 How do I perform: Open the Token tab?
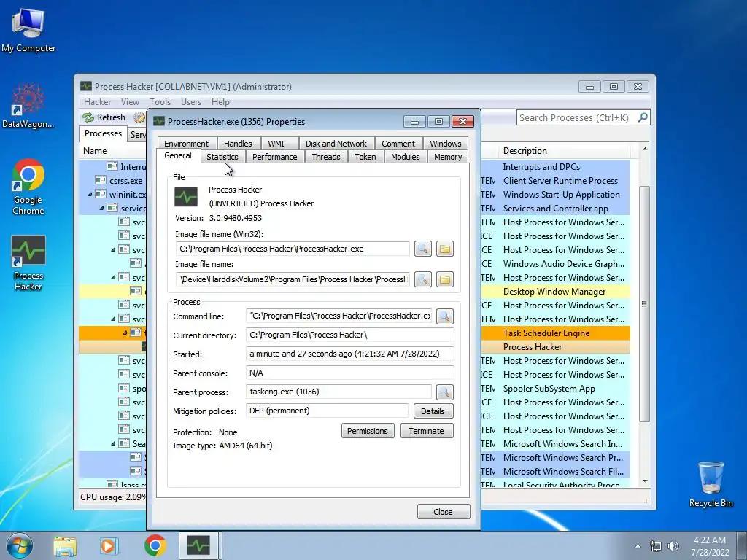click(365, 157)
